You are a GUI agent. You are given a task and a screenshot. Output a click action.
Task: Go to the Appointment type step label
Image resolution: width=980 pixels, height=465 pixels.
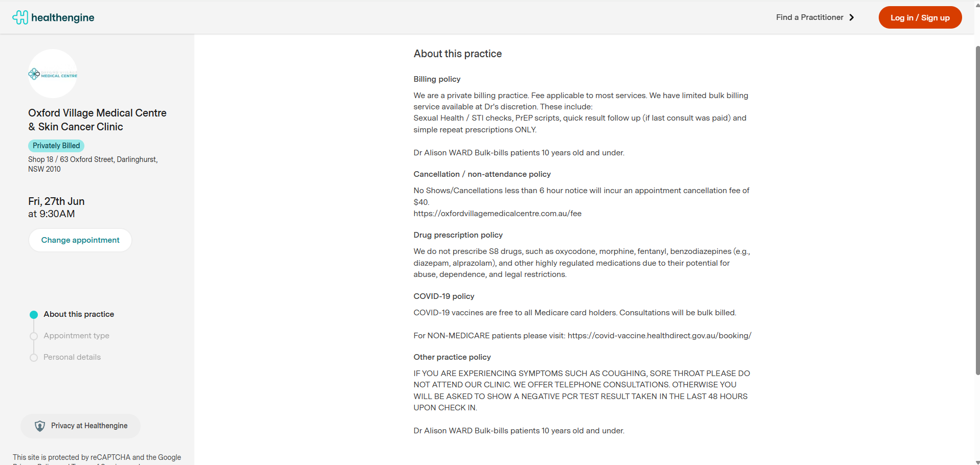click(x=76, y=336)
